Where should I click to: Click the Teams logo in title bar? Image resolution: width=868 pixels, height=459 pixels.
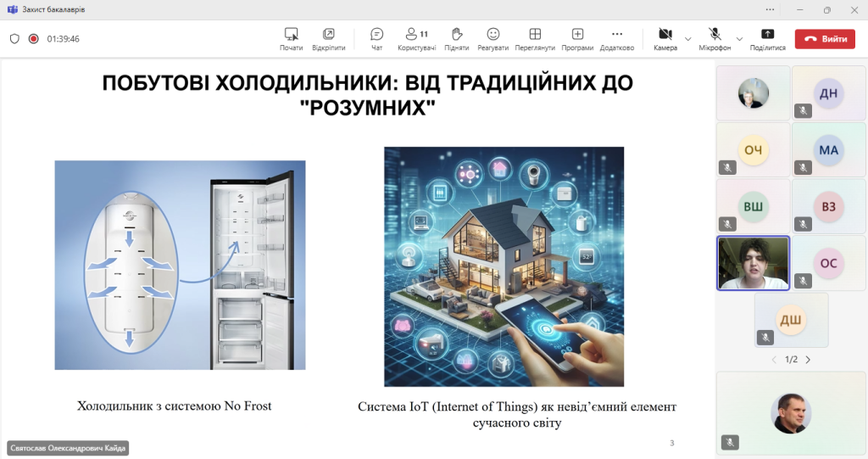click(x=12, y=9)
